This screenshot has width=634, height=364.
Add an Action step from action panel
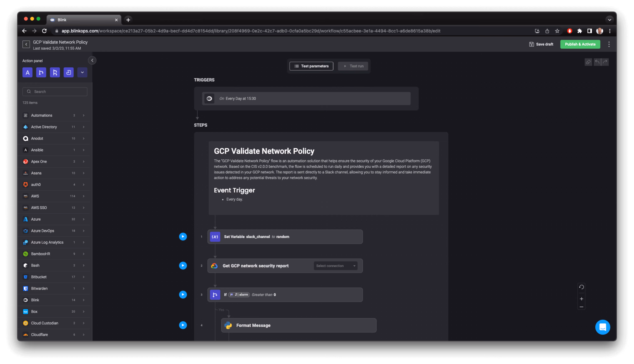click(x=27, y=73)
